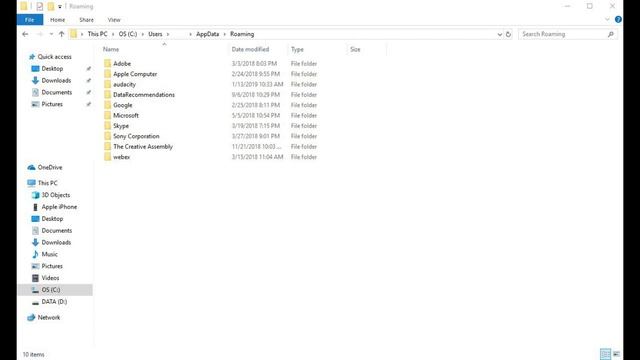Open Music folder under This PC

tap(49, 254)
